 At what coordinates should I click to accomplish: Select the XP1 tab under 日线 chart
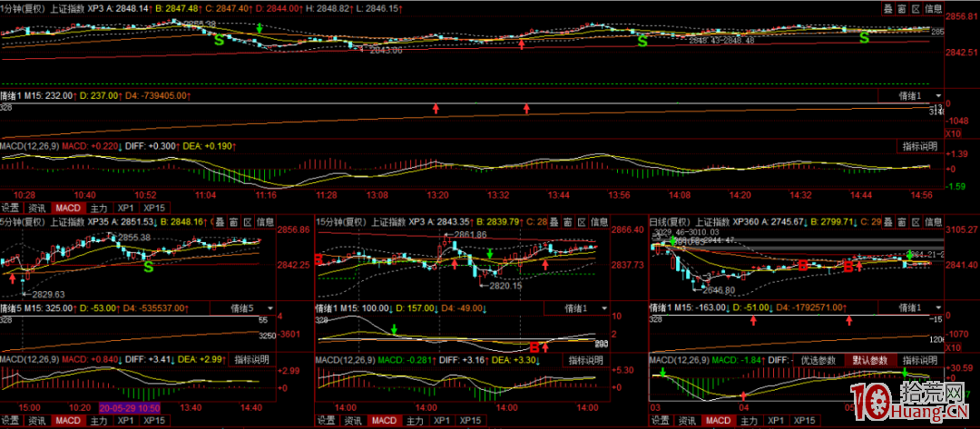point(776,420)
